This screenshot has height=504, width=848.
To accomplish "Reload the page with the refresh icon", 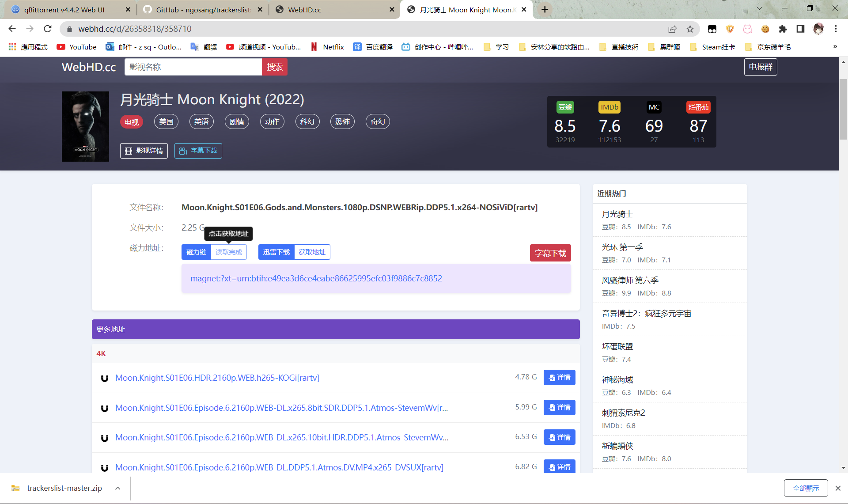I will pyautogui.click(x=48, y=29).
